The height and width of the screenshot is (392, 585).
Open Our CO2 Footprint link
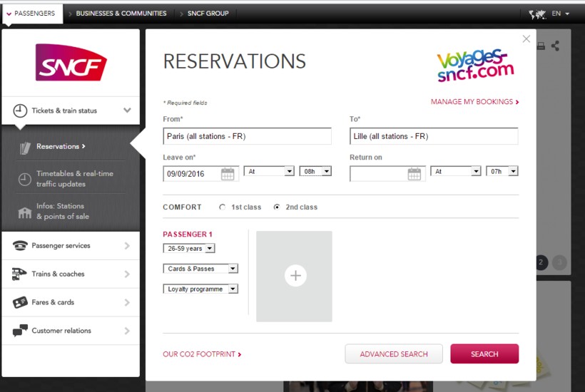tap(202, 354)
